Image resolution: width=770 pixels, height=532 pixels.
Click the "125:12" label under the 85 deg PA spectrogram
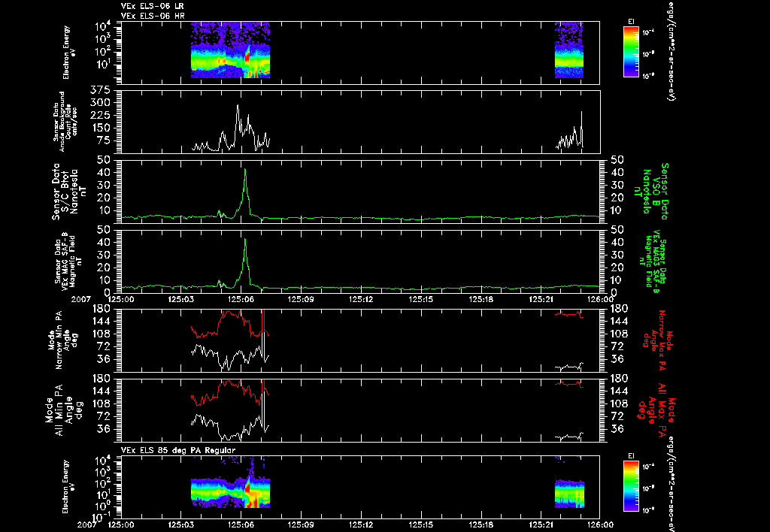[x=361, y=524]
